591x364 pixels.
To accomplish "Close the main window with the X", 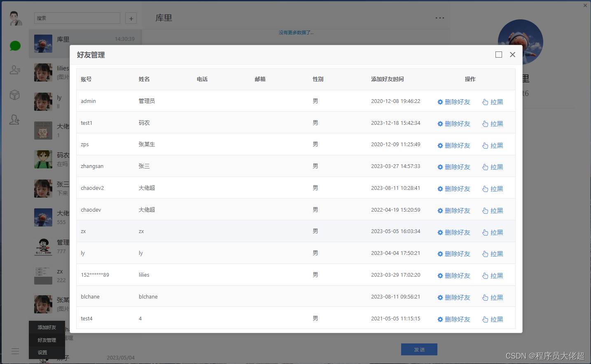I will pyautogui.click(x=585, y=5).
